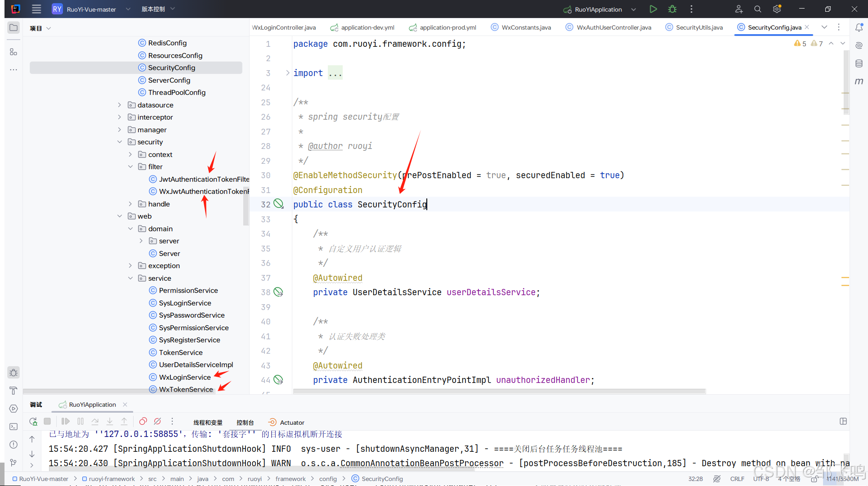Open the code-with-me user icon
This screenshot has width=868, height=486.
pos(738,9)
